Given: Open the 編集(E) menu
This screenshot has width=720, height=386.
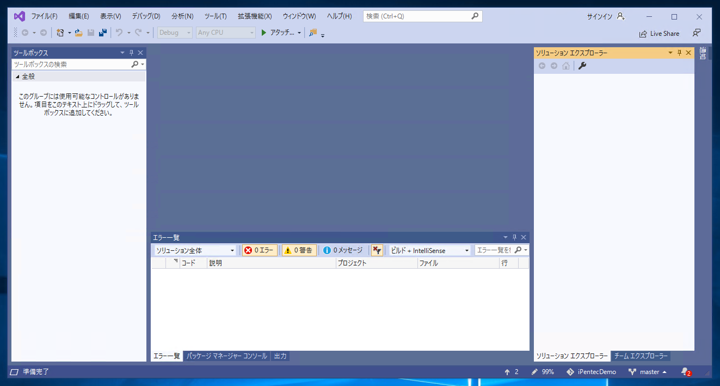Looking at the screenshot, I should point(79,16).
